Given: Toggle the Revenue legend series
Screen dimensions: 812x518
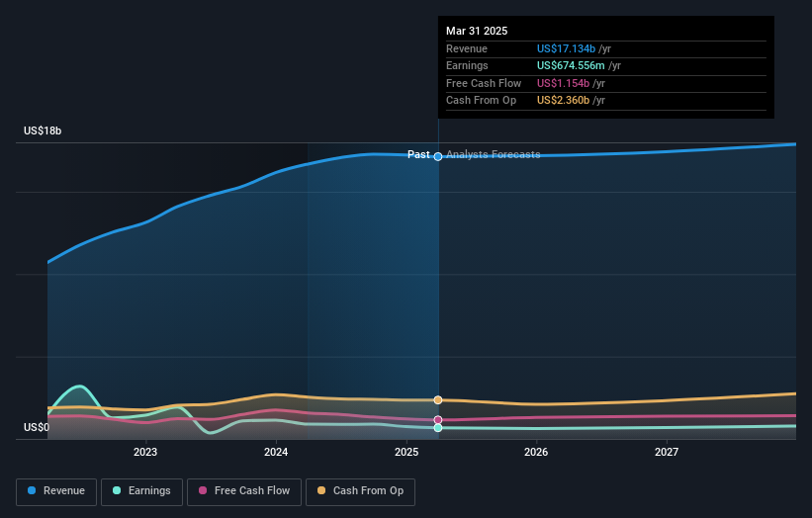Looking at the screenshot, I should 56,491.
